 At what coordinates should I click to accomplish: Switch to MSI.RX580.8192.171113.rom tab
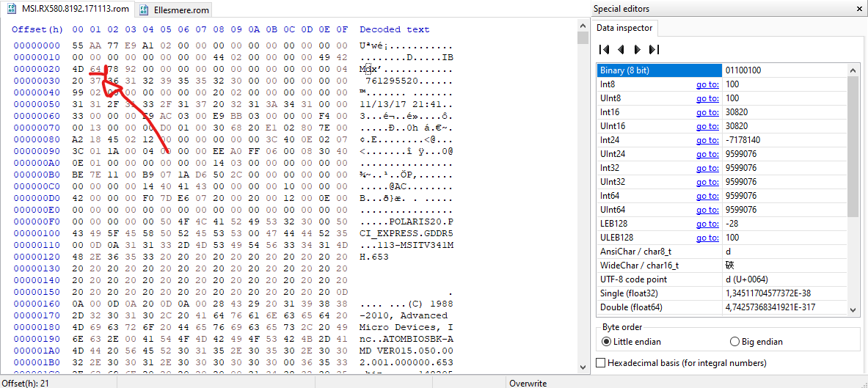(67, 9)
